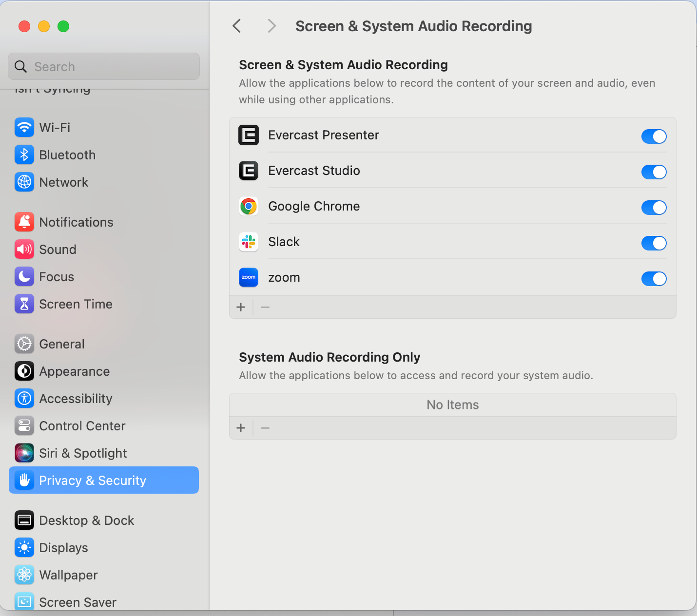Click the Notifications bell icon
697x616 pixels.
24,222
